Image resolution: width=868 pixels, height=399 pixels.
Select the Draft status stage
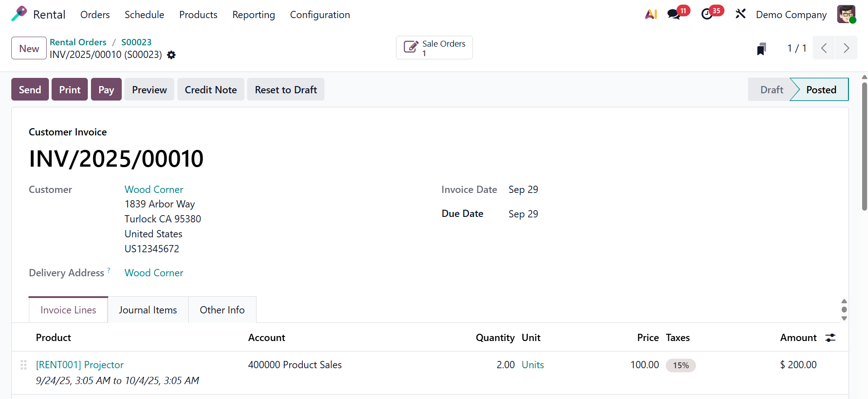(x=771, y=90)
